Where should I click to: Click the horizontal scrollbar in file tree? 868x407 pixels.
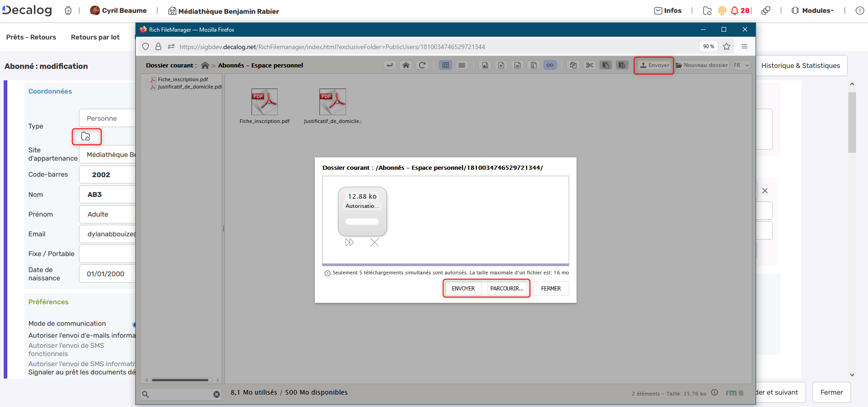click(x=180, y=380)
